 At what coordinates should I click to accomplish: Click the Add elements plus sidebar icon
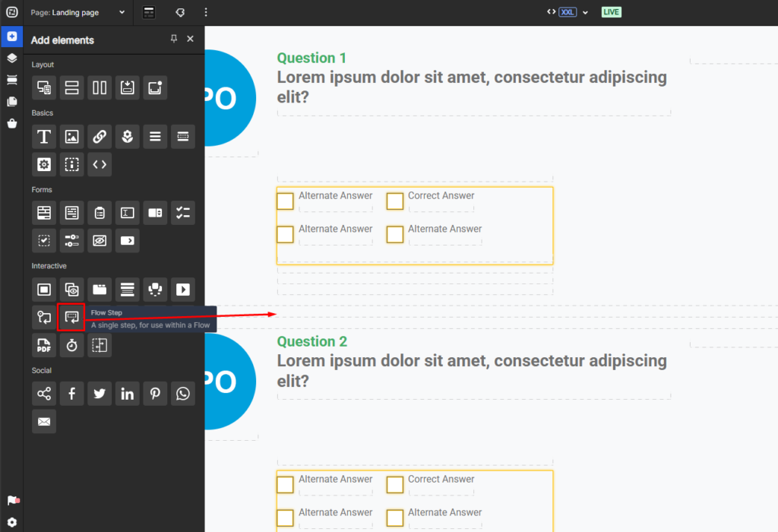(12, 36)
